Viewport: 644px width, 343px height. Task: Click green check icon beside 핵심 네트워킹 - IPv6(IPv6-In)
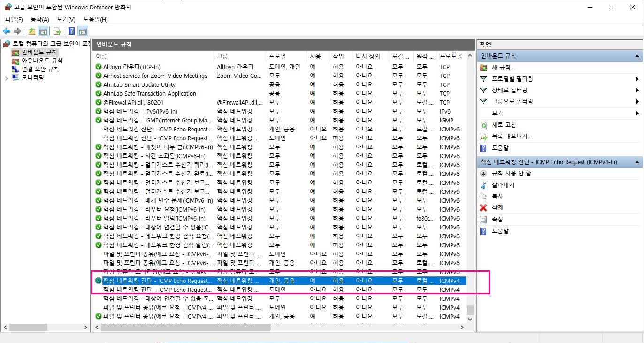click(x=98, y=111)
